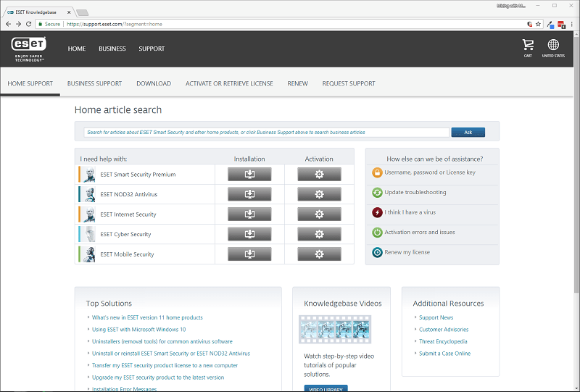This screenshot has width=580, height=392.
Task: Bookmark page with the star icon
Action: coord(538,24)
